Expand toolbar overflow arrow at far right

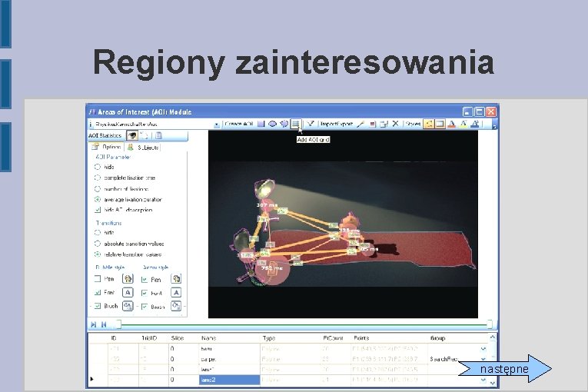[x=494, y=125]
